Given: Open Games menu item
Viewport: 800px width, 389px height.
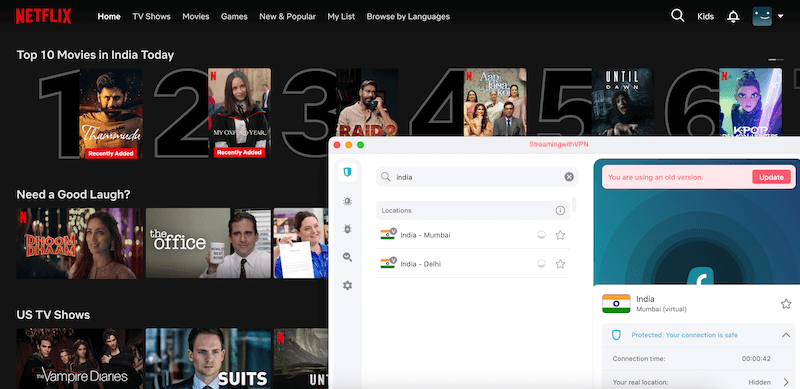Looking at the screenshot, I should point(234,16).
